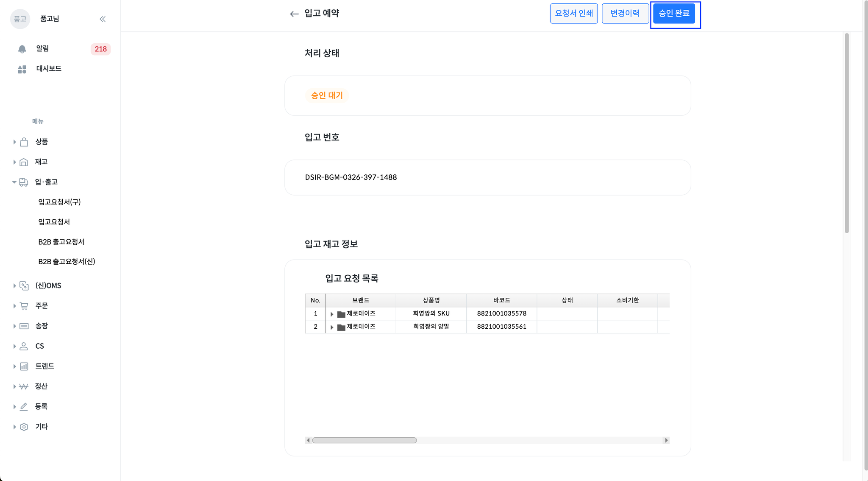
Task: Click the table scroll right arrow
Action: point(666,440)
